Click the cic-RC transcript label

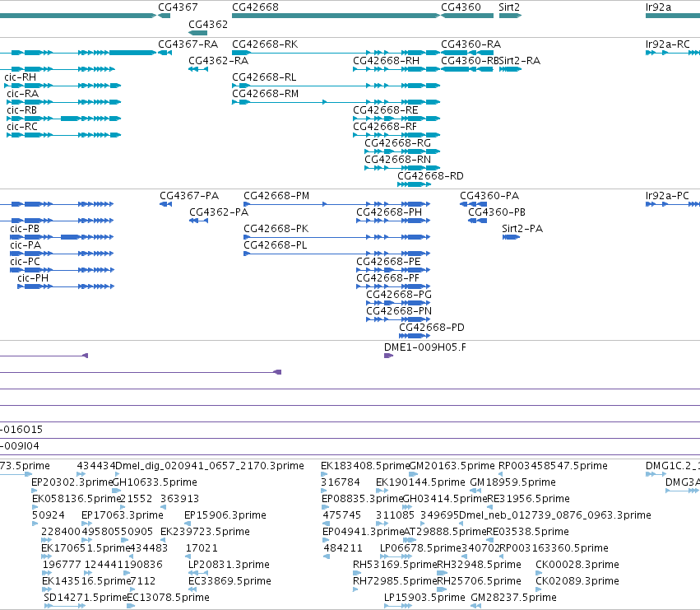(x=22, y=127)
